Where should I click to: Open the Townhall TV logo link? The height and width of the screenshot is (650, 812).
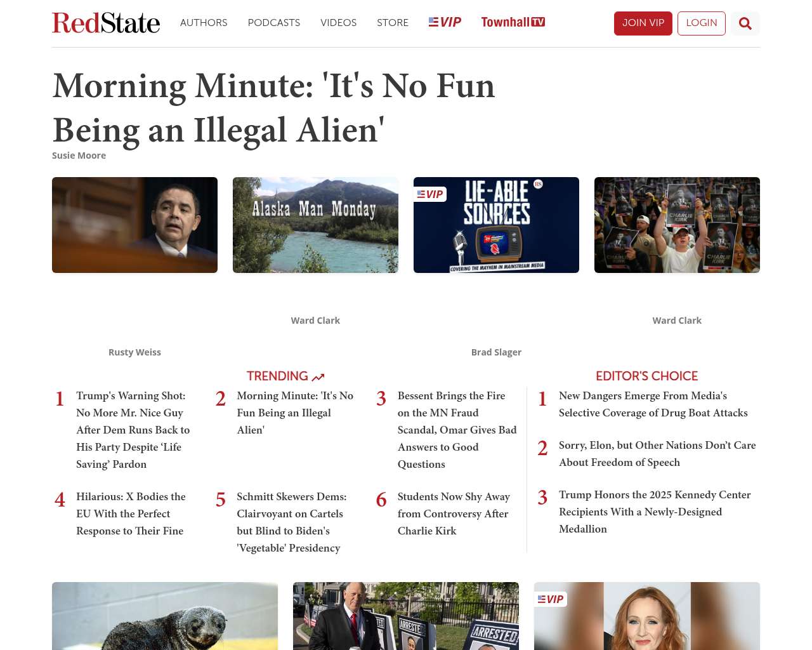point(513,22)
